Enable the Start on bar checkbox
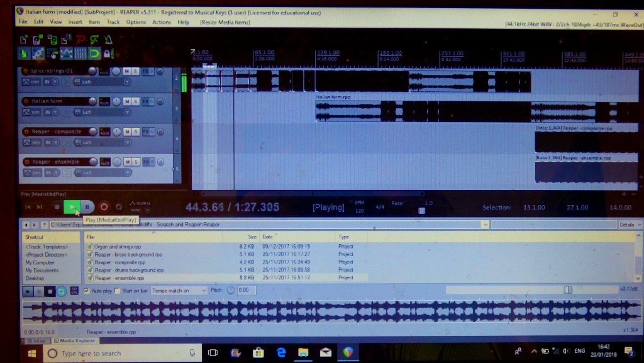The width and height of the screenshot is (644, 363). click(x=118, y=291)
